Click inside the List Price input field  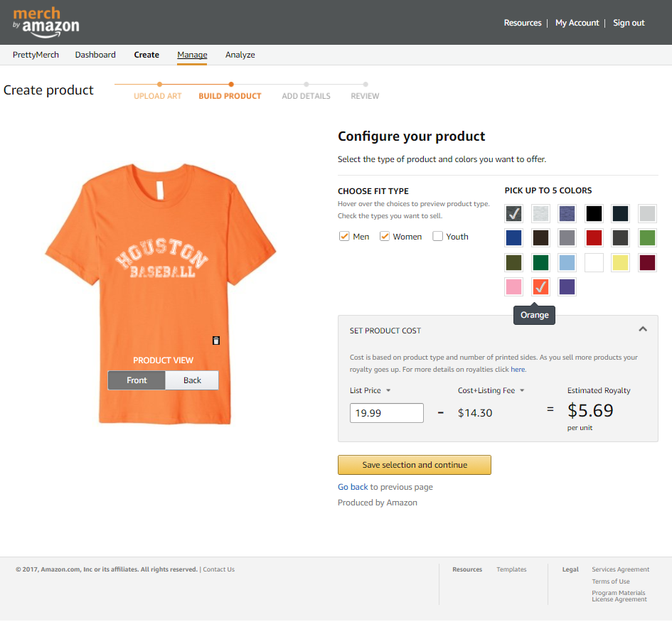pyautogui.click(x=386, y=412)
